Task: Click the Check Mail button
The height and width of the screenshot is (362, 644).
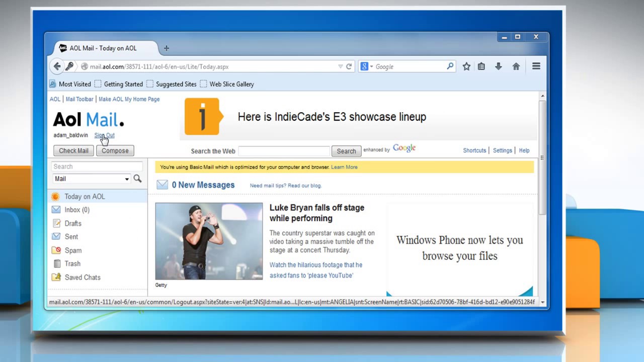Action: point(73,150)
